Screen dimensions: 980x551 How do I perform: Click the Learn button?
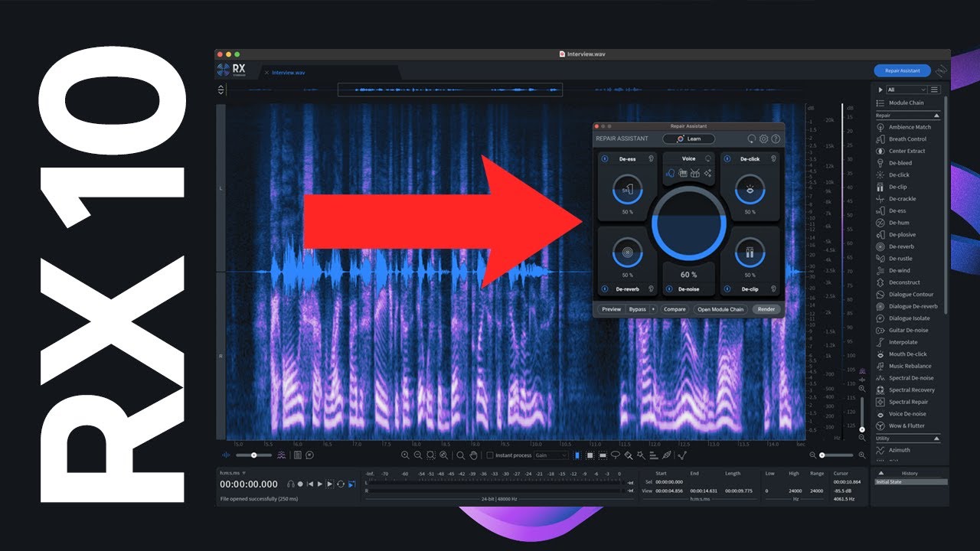688,139
